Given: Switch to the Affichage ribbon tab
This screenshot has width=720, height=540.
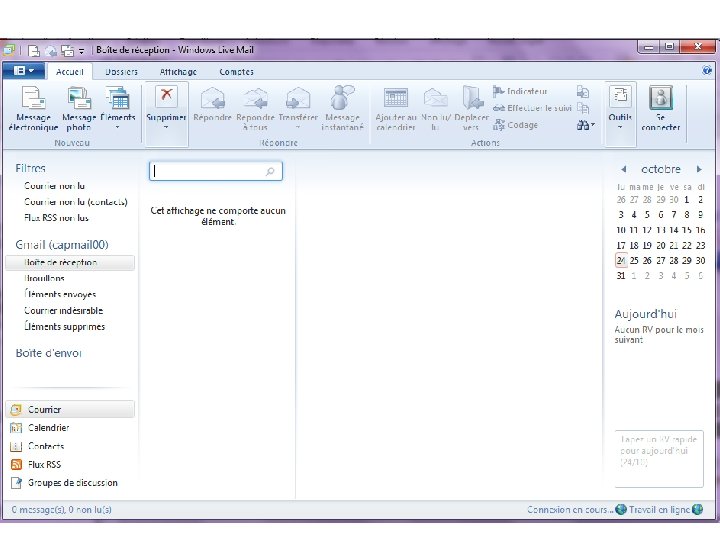Looking at the screenshot, I should tap(178, 72).
